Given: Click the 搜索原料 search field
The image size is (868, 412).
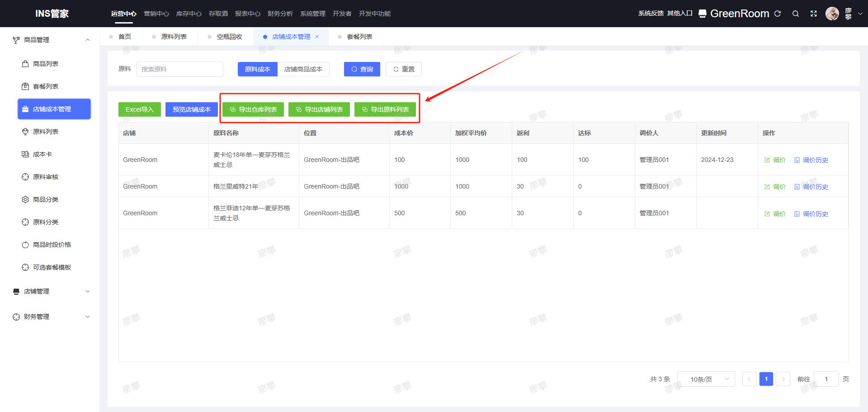Looking at the screenshot, I should click(x=179, y=69).
